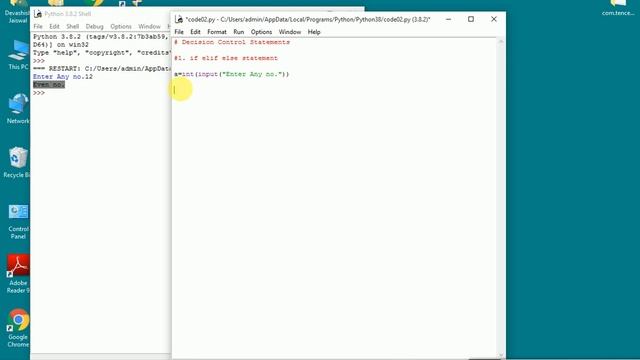Maximize the code02.py editor window

[471, 19]
